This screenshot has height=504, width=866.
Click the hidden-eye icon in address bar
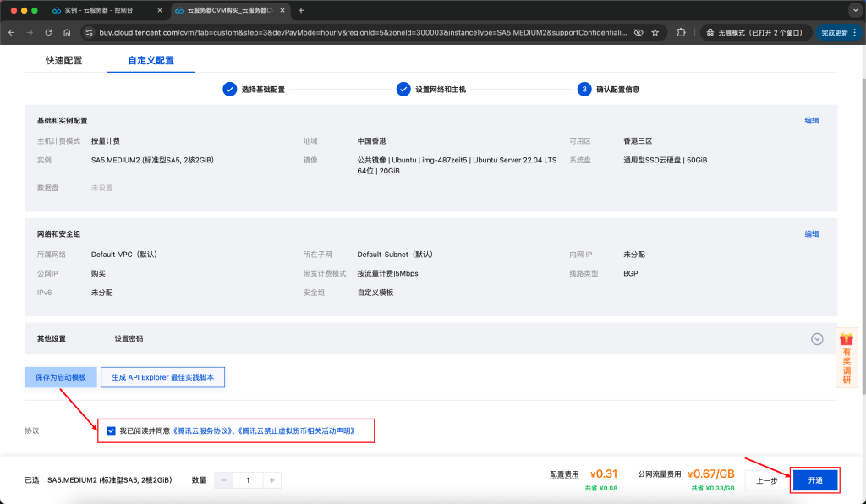coord(639,31)
